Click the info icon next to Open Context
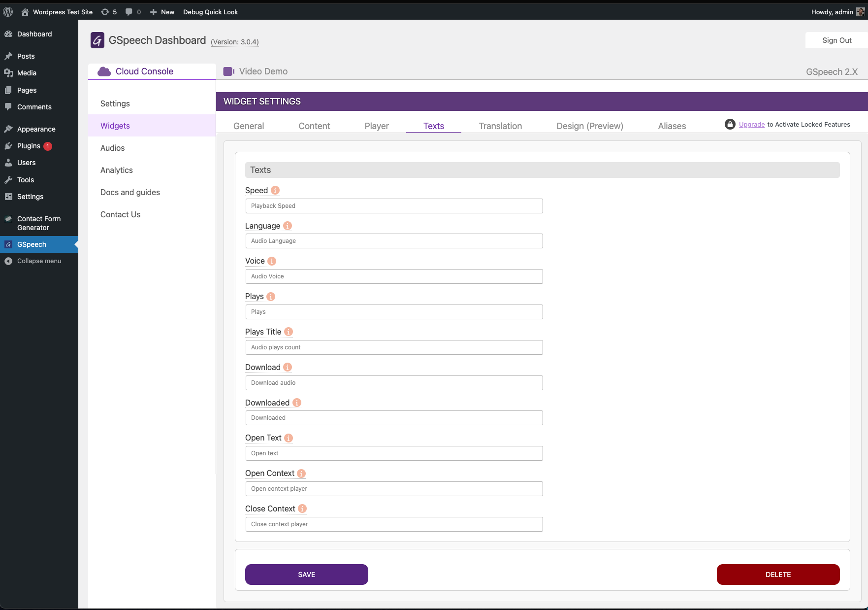Viewport: 868px width, 610px height. pos(301,473)
